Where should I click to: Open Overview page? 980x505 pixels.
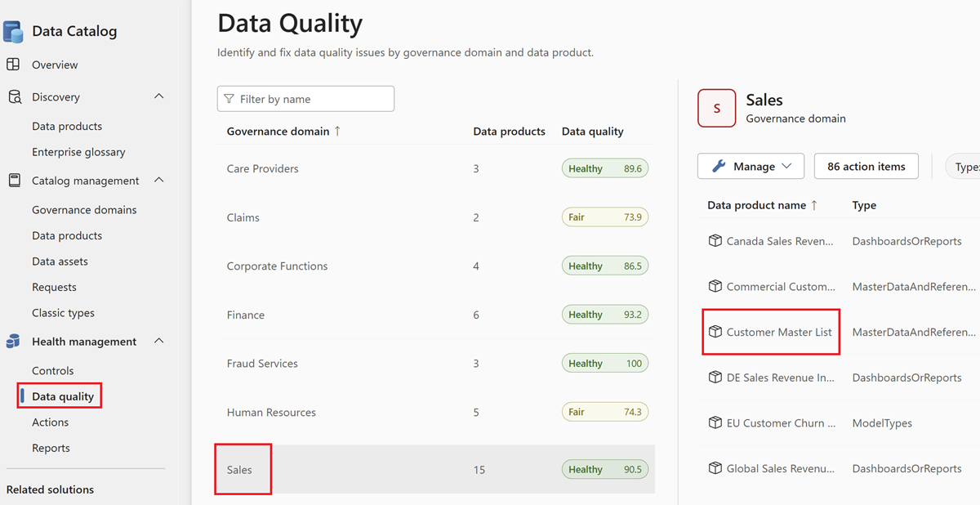[55, 65]
